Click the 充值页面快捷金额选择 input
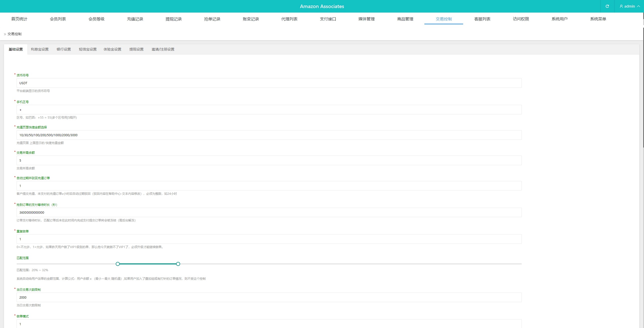644x328 pixels. tap(269, 135)
